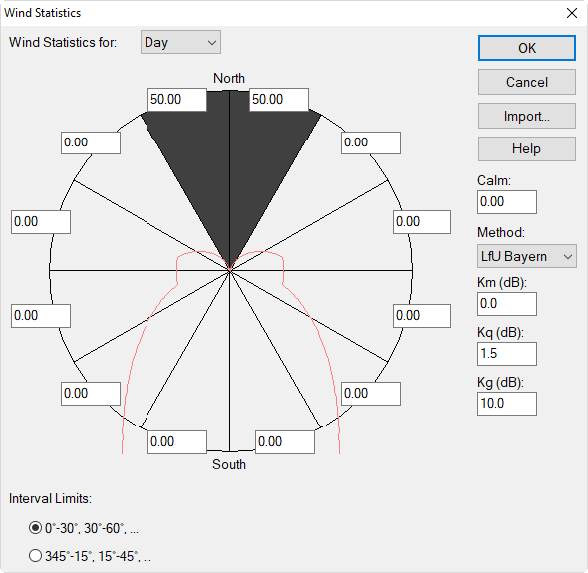Click the upper-left 0.00 sector field
This screenshot has height=573, width=588.
(x=91, y=142)
